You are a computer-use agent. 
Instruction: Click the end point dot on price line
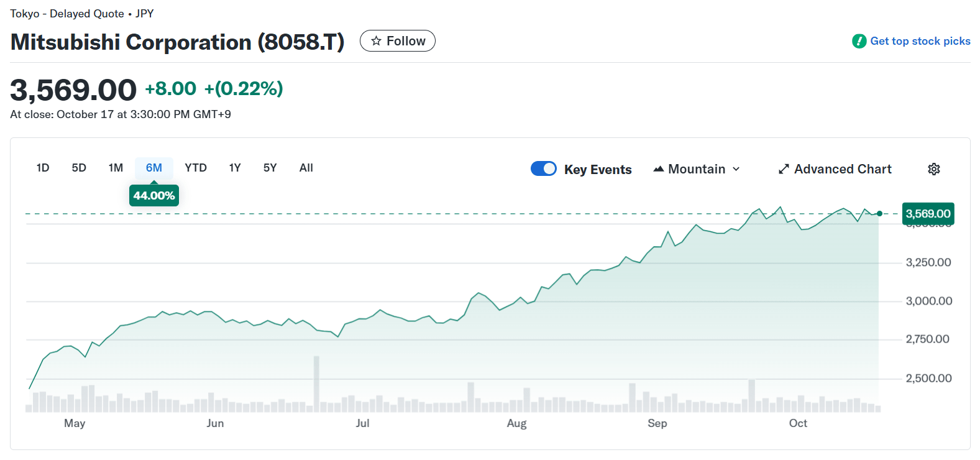click(x=879, y=214)
